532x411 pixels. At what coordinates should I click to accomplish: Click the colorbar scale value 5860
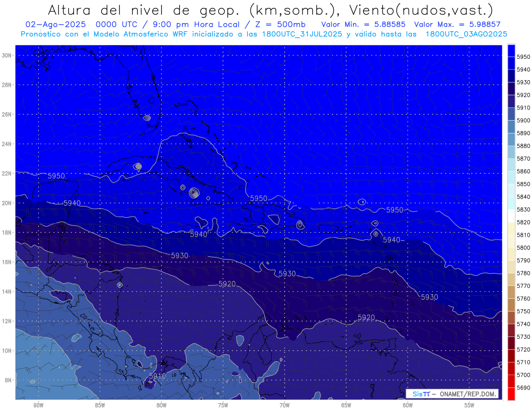pos(524,171)
